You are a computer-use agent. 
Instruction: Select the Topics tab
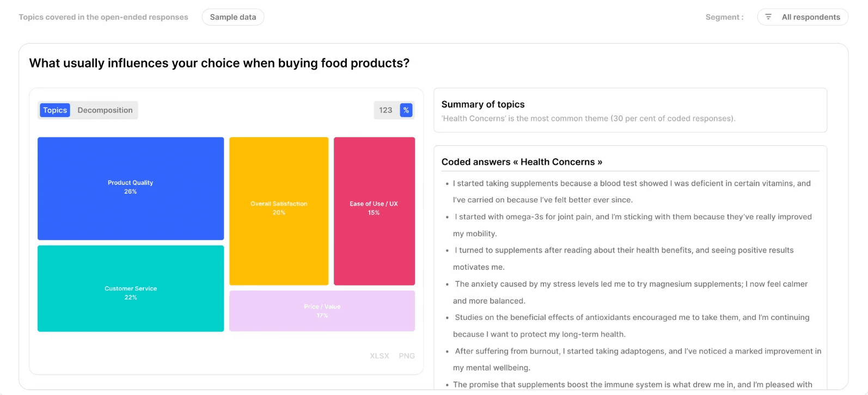[55, 110]
